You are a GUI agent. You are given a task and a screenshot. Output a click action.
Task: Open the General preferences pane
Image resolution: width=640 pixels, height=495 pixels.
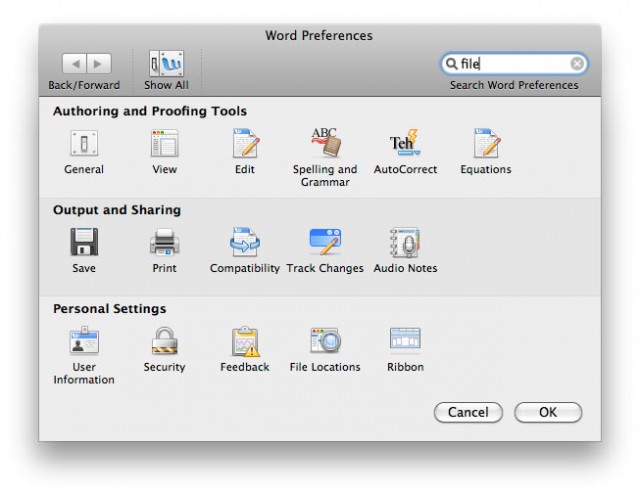84,144
